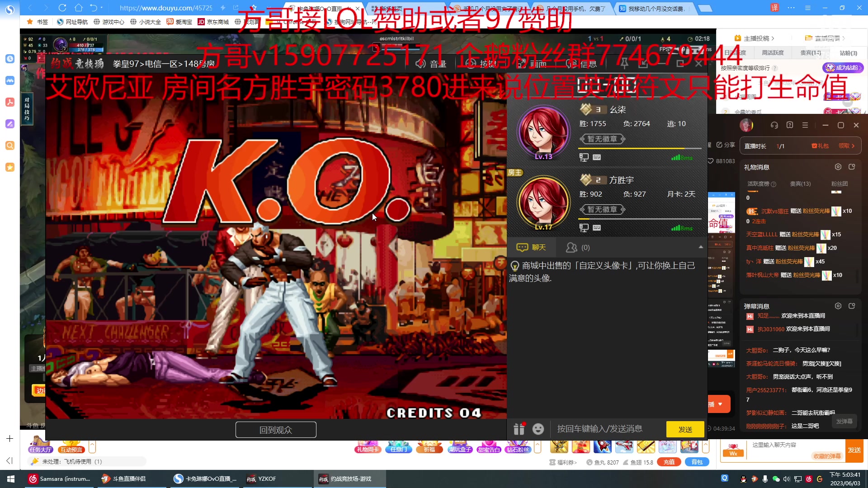
Task: Open 京东商城 bookmark
Action: click(213, 22)
